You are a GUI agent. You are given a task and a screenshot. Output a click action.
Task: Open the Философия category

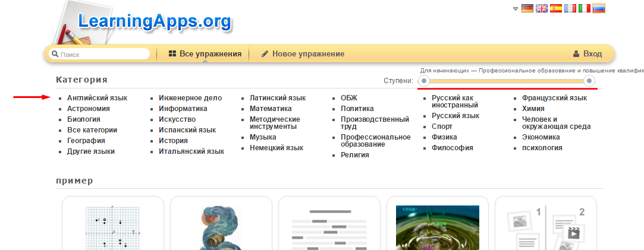coord(452,147)
